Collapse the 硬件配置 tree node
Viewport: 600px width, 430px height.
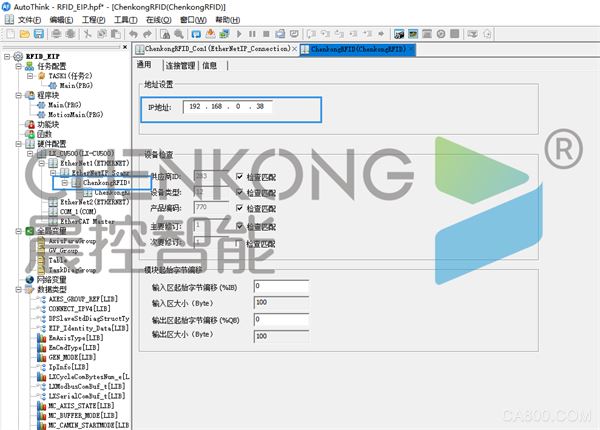tap(18, 144)
